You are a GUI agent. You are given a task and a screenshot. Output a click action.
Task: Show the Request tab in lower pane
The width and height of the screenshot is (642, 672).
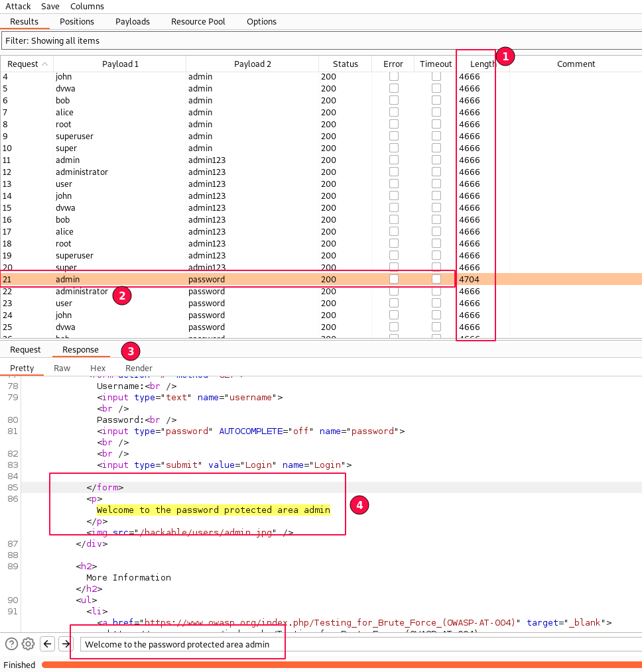pos(25,349)
